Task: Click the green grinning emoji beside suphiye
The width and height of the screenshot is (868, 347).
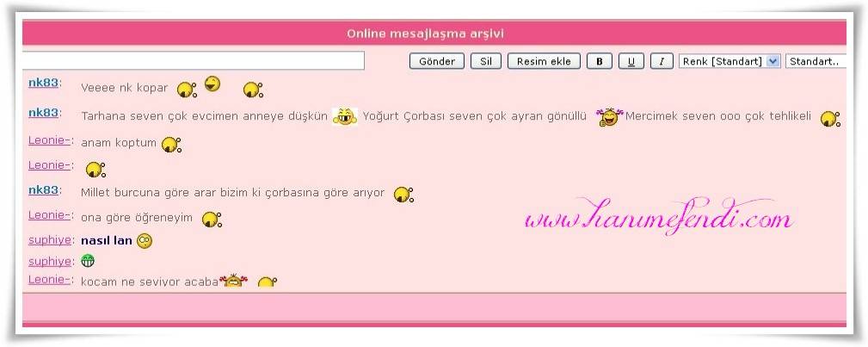Action: [x=87, y=261]
